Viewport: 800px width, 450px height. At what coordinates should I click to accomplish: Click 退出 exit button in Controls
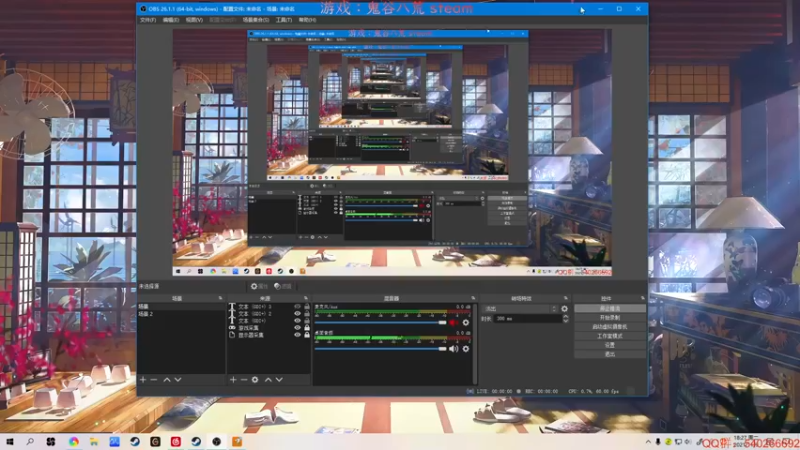[x=610, y=354]
